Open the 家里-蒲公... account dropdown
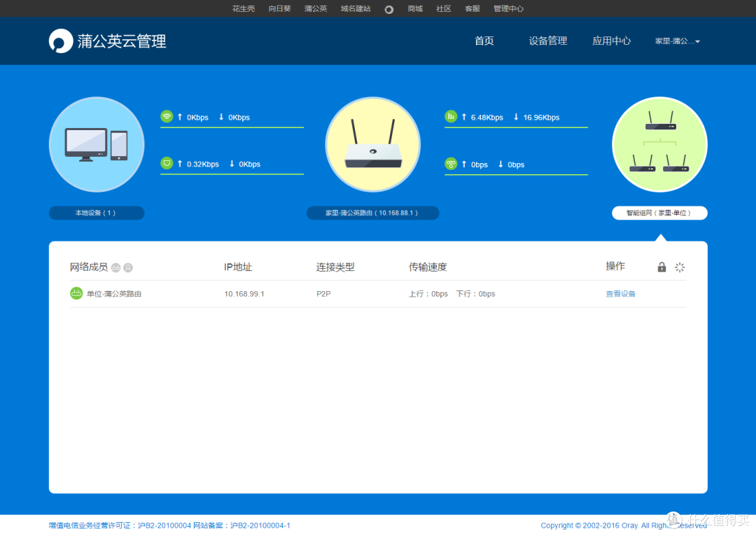756x536 pixels. [677, 41]
